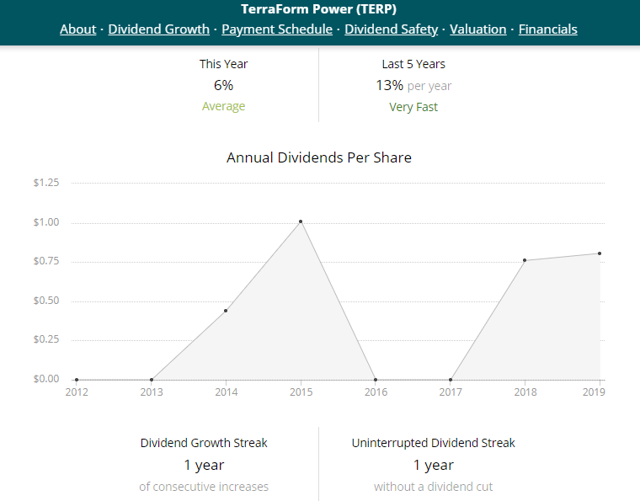This screenshot has width=640, height=501.
Task: Click the 'Annual Dividends Per Share' chart title
Action: (x=319, y=158)
